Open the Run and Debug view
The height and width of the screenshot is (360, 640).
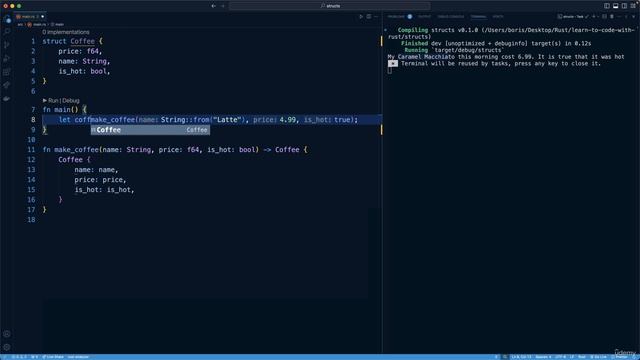(x=7, y=58)
